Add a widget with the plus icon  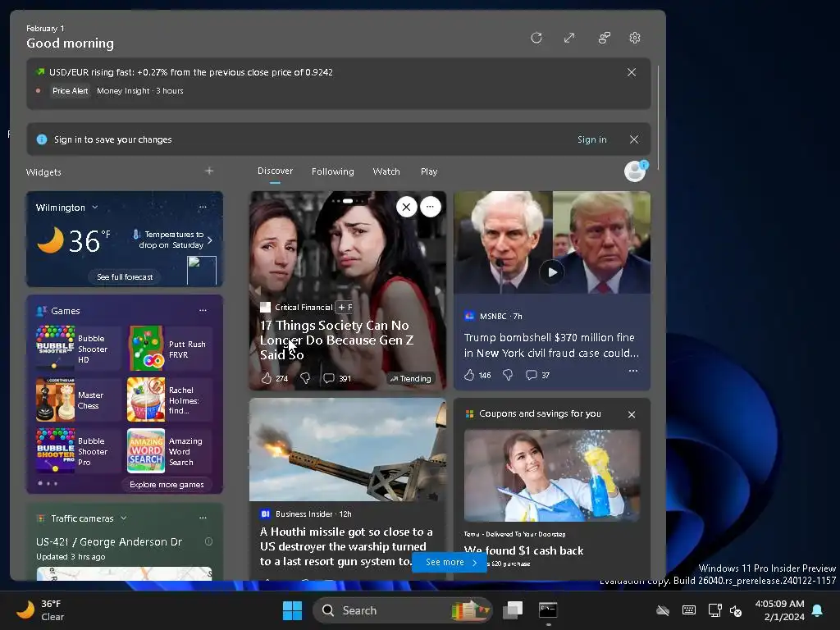coord(209,171)
